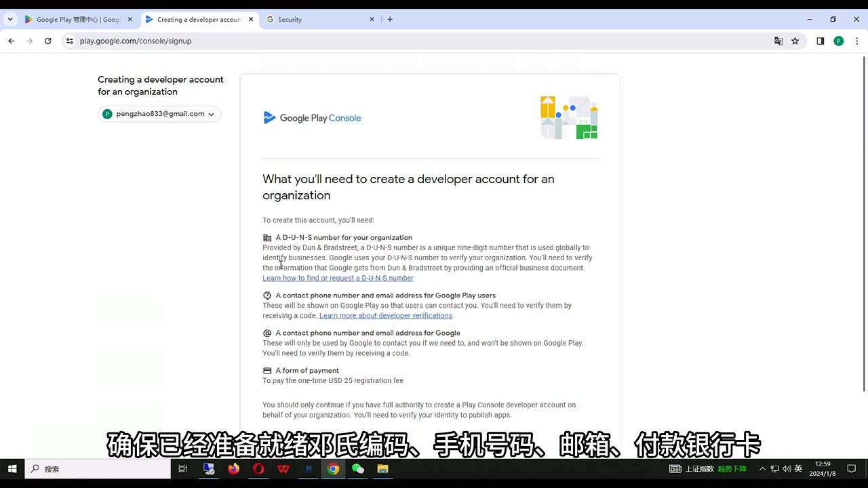868x488 pixels.
Task: Click the browser back arrow
Action: (x=12, y=41)
